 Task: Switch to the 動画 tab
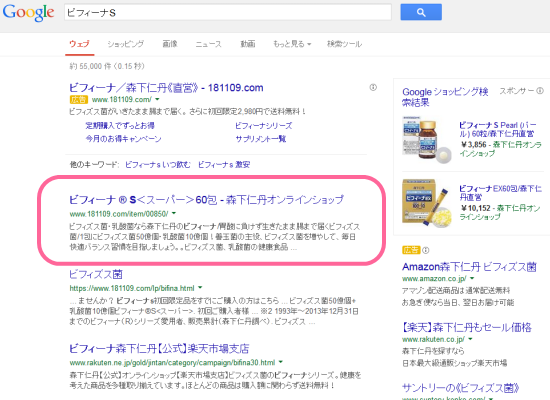(x=248, y=44)
